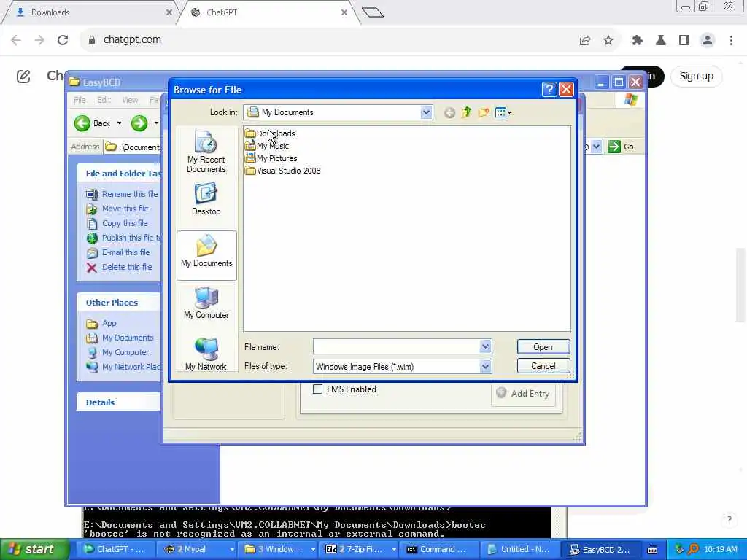Open App under Other Places
This screenshot has height=560, width=747.
[101, 323]
